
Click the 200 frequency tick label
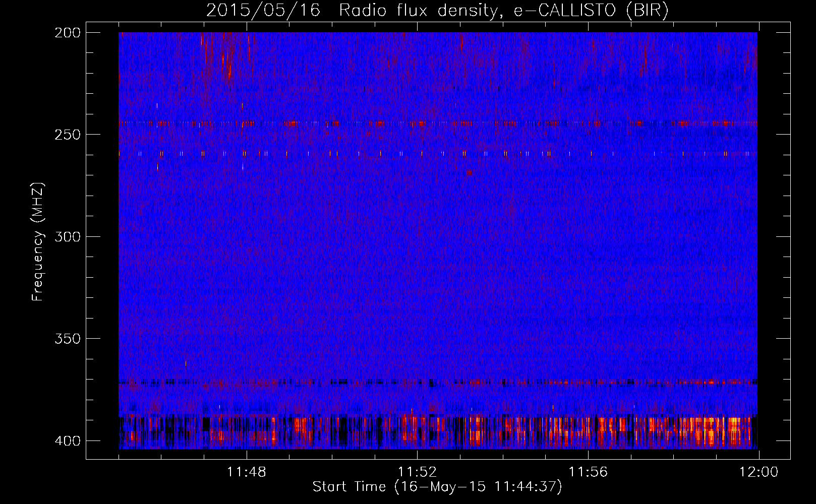tap(68, 33)
